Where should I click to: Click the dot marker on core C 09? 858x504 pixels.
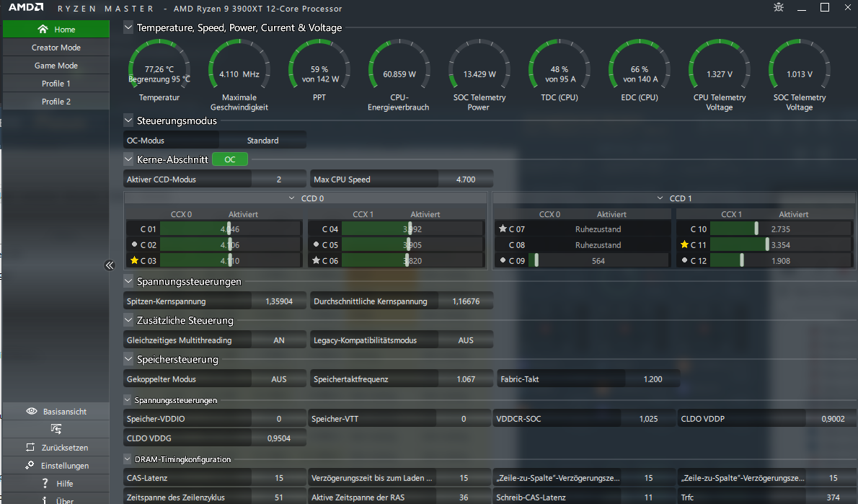503,260
